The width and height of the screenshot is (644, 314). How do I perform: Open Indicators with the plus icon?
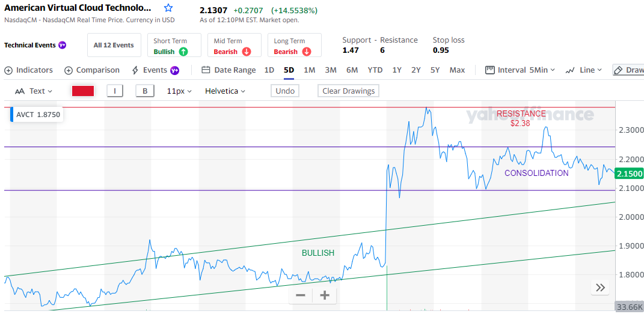[8, 70]
